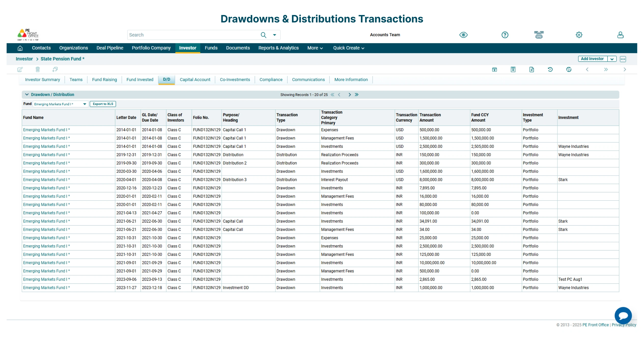Viewport: 644px width, 339px height.
Task: Switch to the Capital Account tab
Action: (195, 80)
